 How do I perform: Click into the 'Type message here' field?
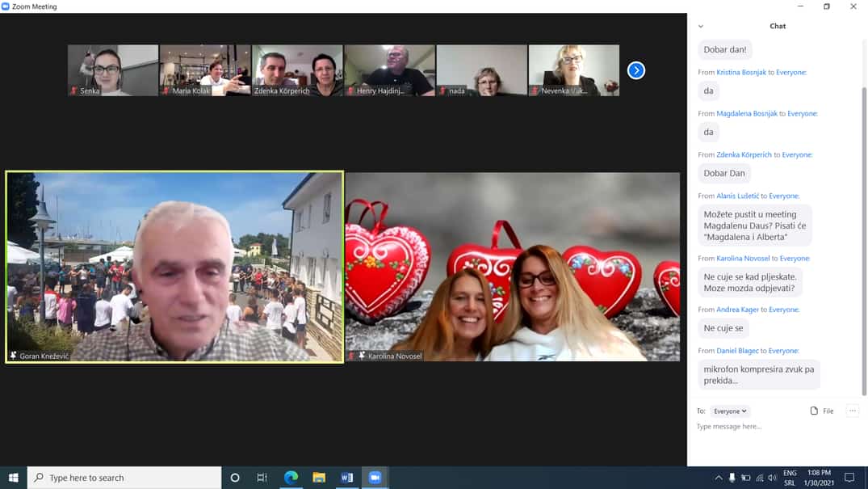pyautogui.click(x=767, y=426)
